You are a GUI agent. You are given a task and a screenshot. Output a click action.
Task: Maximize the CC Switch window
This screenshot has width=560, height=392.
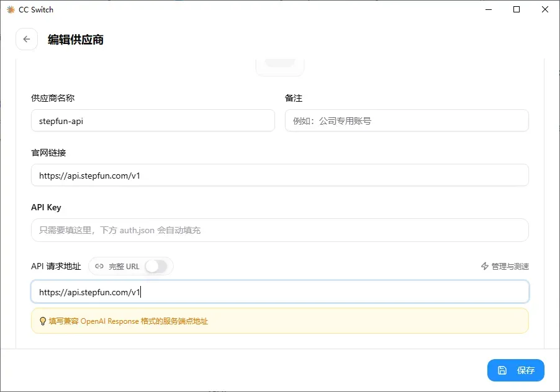click(517, 10)
